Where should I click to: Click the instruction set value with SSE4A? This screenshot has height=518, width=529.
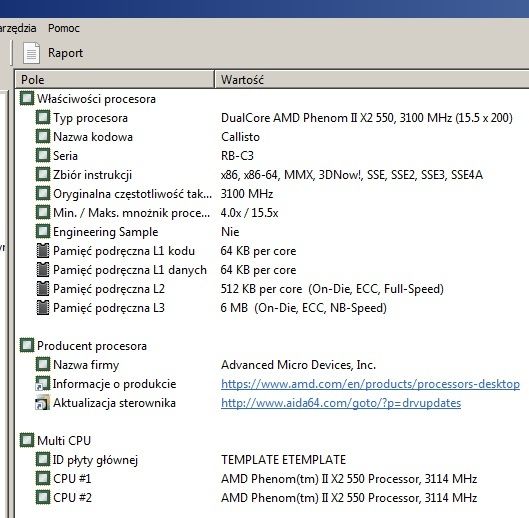tap(352, 175)
